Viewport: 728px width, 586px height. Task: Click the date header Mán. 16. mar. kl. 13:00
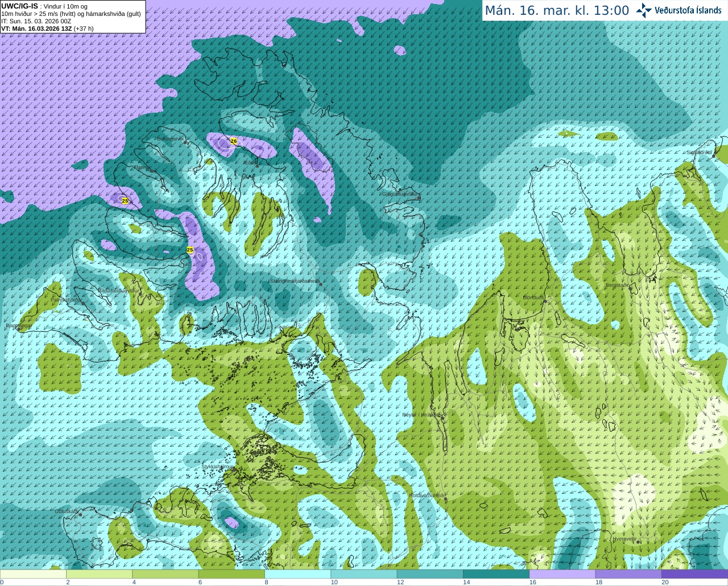point(557,11)
